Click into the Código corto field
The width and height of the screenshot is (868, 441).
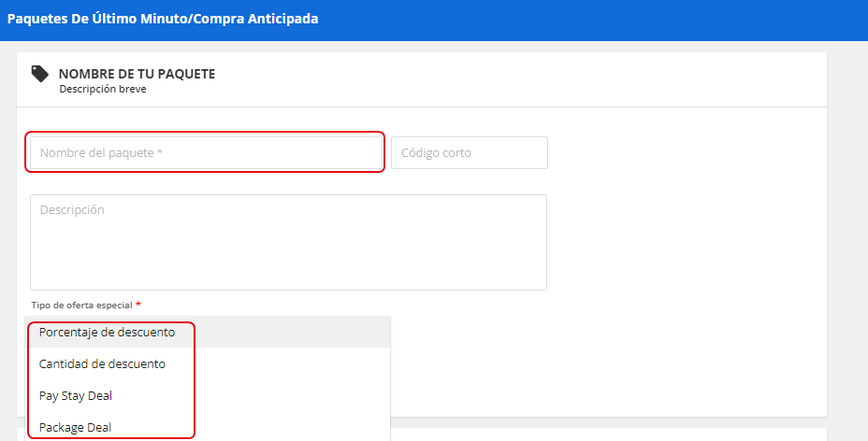470,152
